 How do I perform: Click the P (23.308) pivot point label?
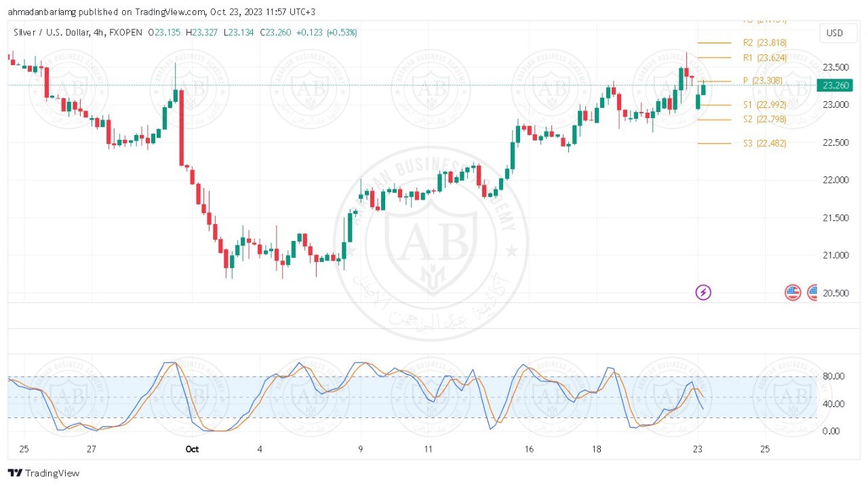(x=762, y=81)
